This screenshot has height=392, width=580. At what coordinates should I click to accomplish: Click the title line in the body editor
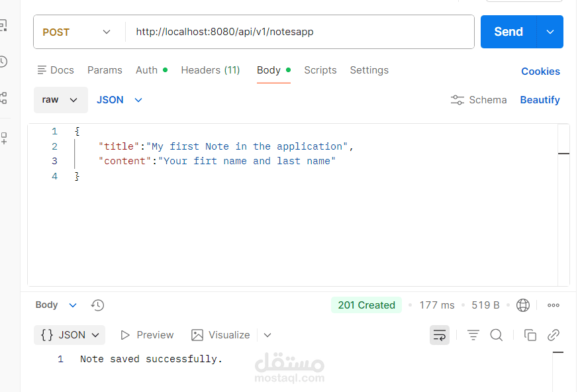point(226,146)
